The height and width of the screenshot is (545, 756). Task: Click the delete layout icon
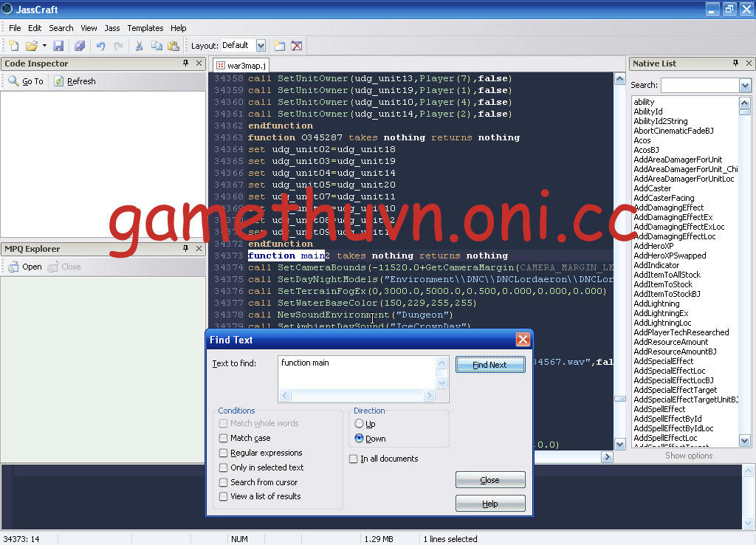tap(297, 46)
